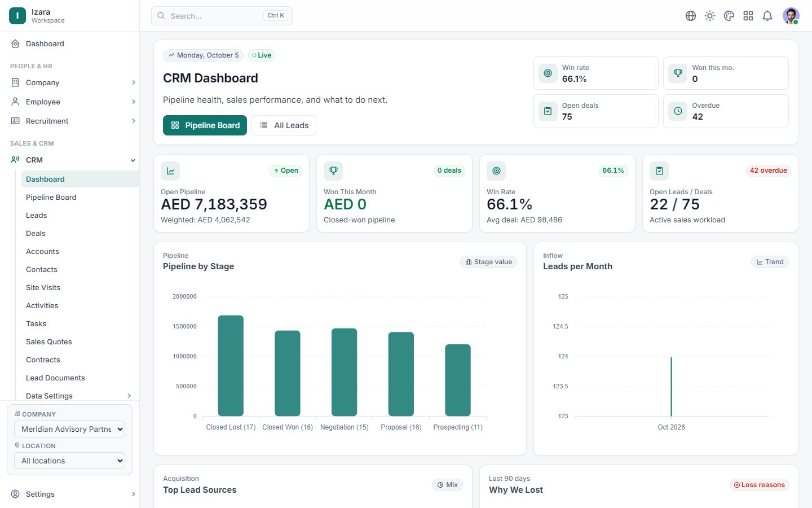The height and width of the screenshot is (508, 812).
Task: Open the apps grid icon
Action: 748,16
